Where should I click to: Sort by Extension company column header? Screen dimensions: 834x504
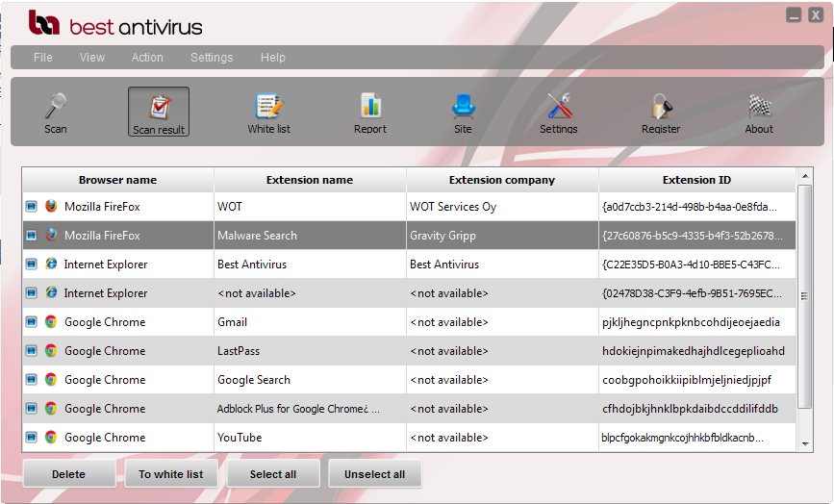(x=502, y=180)
